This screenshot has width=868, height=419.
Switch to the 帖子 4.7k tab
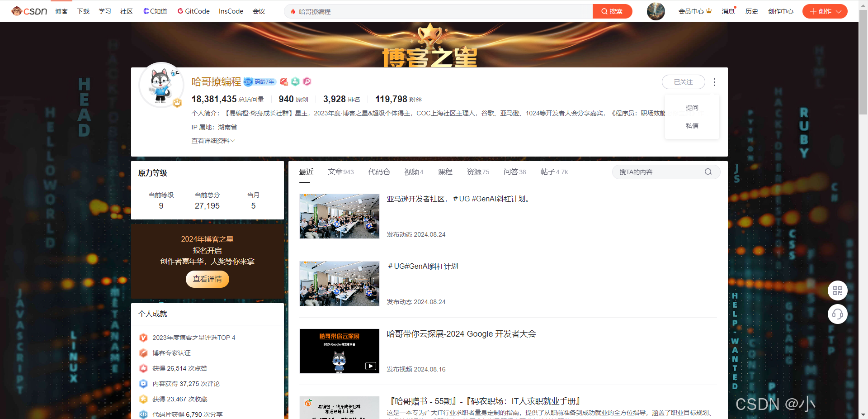point(554,172)
